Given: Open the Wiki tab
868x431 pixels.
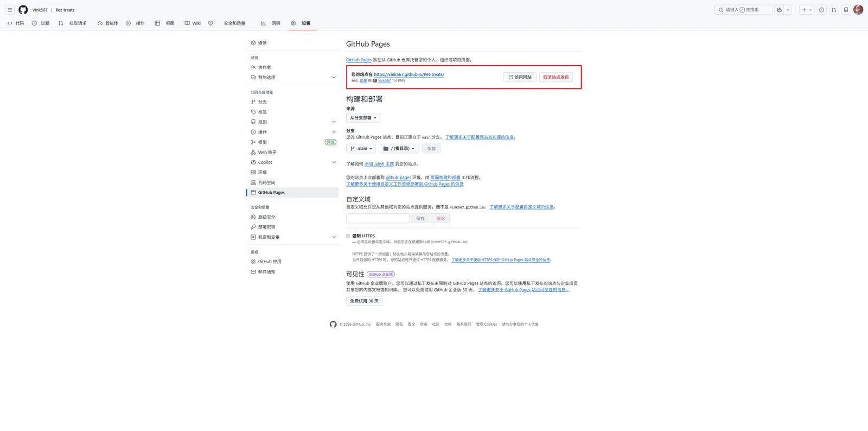Looking at the screenshot, I should tap(193, 23).
